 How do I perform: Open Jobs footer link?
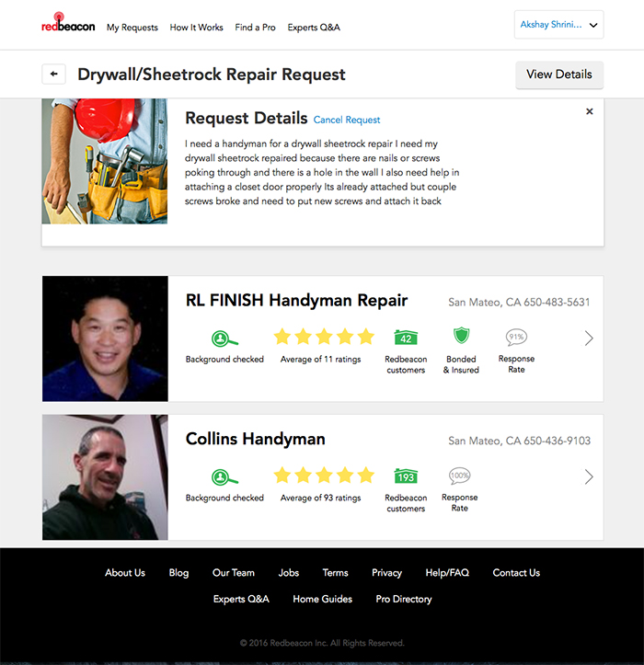289,572
